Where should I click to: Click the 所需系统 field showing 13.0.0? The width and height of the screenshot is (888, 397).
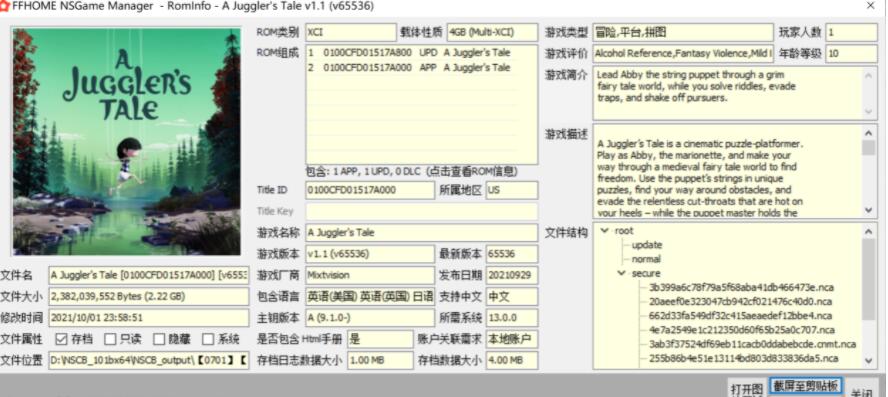512,317
